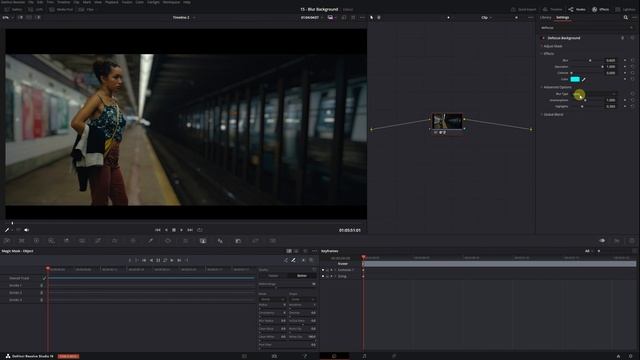The width and height of the screenshot is (640, 360).
Task: Open the viewer zoom percentage dropdown
Action: (x=7, y=18)
